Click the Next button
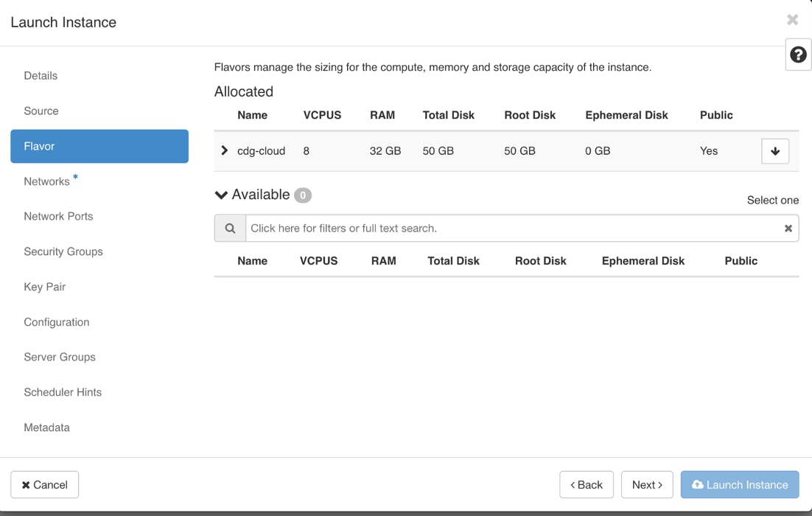The width and height of the screenshot is (812, 516). pyautogui.click(x=647, y=485)
